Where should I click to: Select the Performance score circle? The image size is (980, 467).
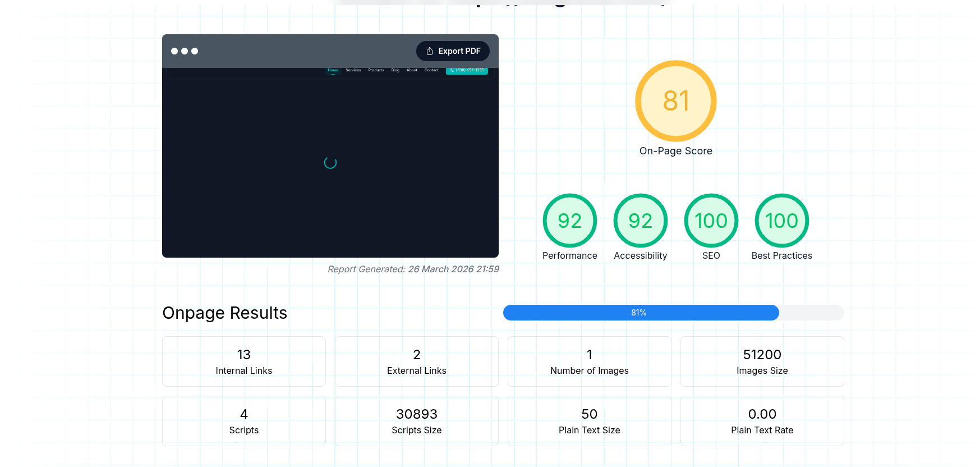click(569, 221)
